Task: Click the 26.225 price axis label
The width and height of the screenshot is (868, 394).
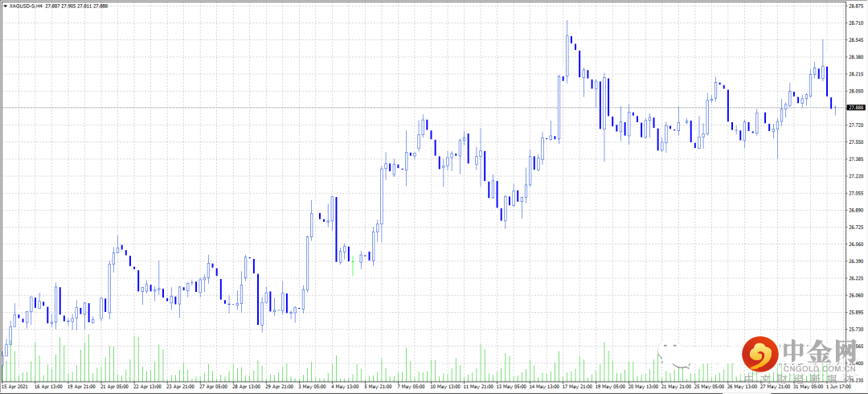Action: 855,278
